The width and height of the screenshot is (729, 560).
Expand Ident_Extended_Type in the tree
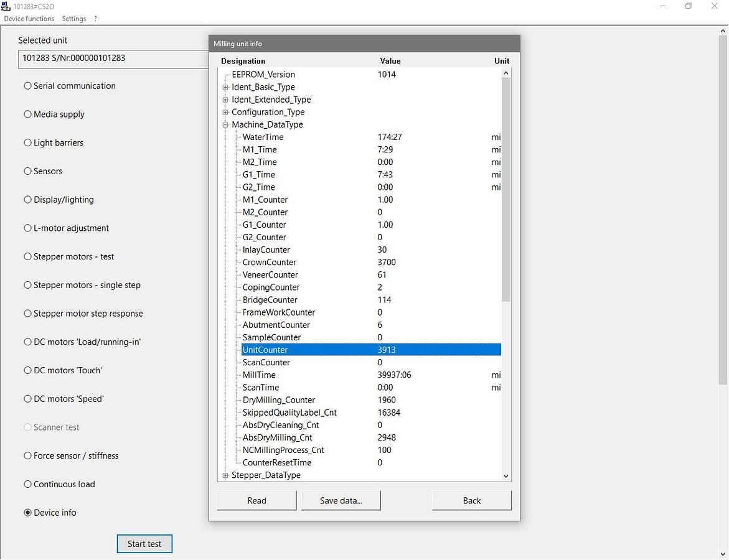coord(225,100)
